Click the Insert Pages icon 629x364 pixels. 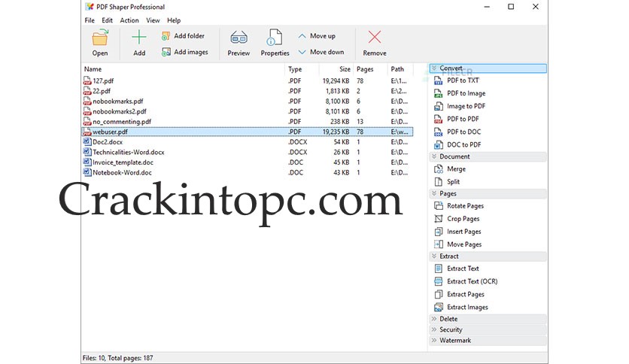[438, 232]
